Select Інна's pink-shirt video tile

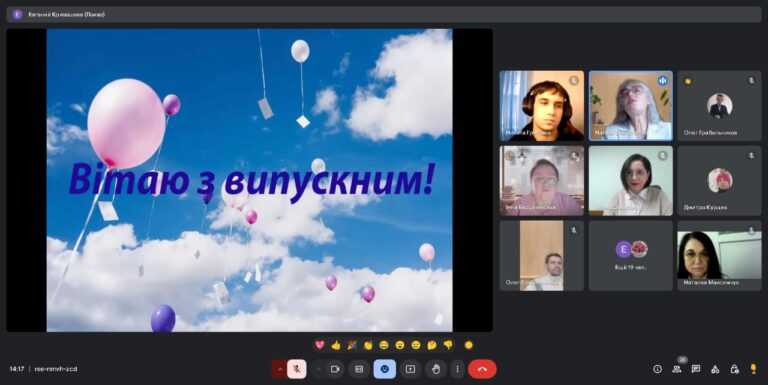click(x=542, y=180)
